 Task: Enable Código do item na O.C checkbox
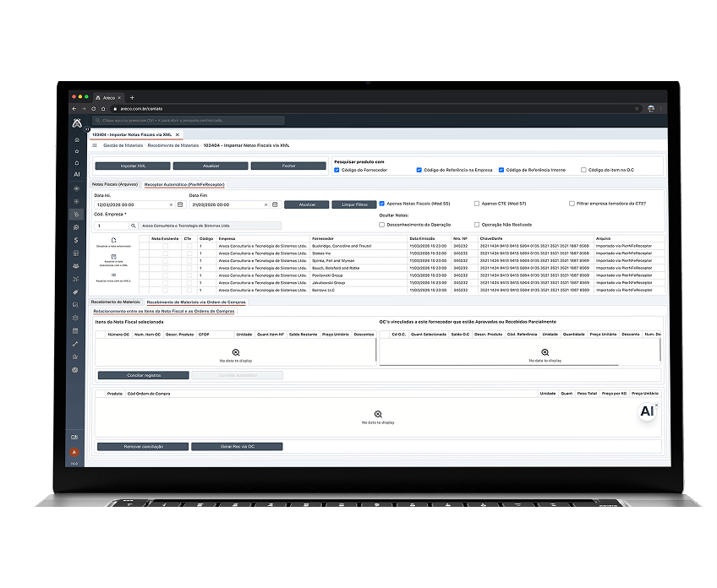pos(583,170)
